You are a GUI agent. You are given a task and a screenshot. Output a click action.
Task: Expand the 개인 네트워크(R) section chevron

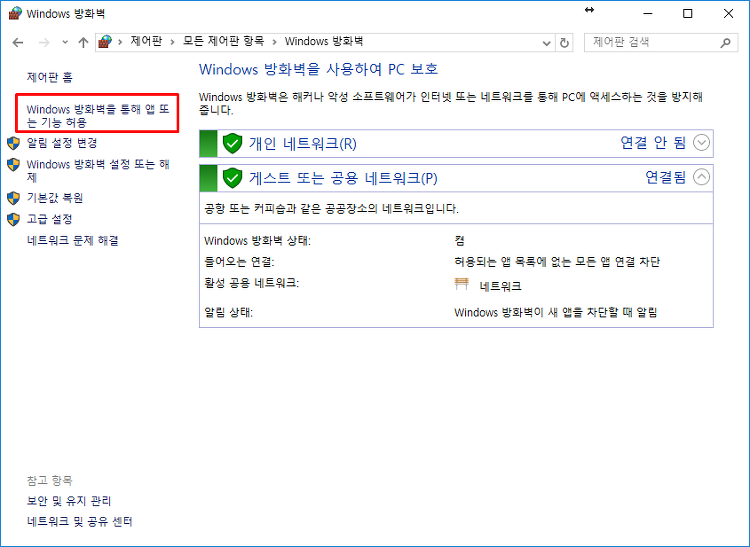(x=701, y=142)
